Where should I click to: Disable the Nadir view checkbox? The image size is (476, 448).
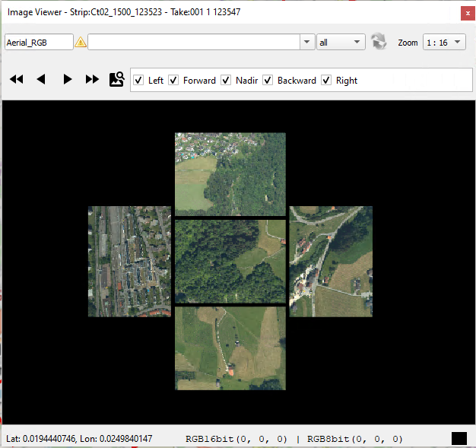click(x=226, y=80)
